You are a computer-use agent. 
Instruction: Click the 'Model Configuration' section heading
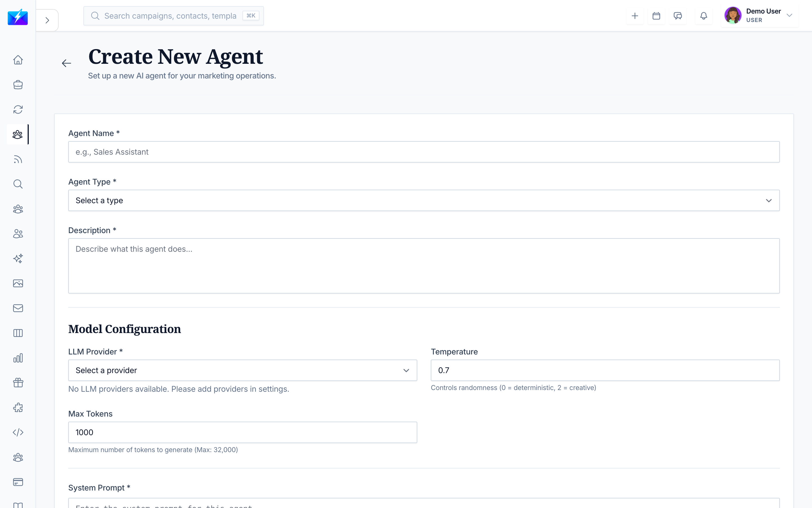pyautogui.click(x=125, y=329)
